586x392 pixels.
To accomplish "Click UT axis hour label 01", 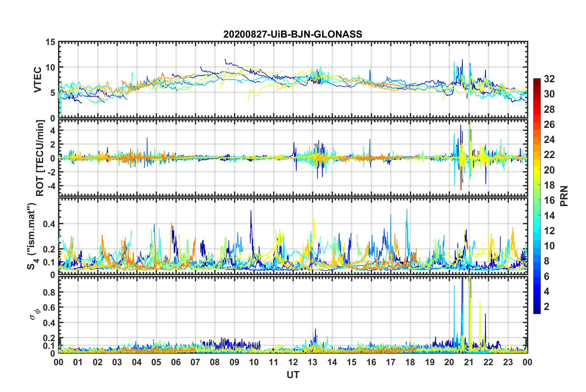I will [78, 362].
